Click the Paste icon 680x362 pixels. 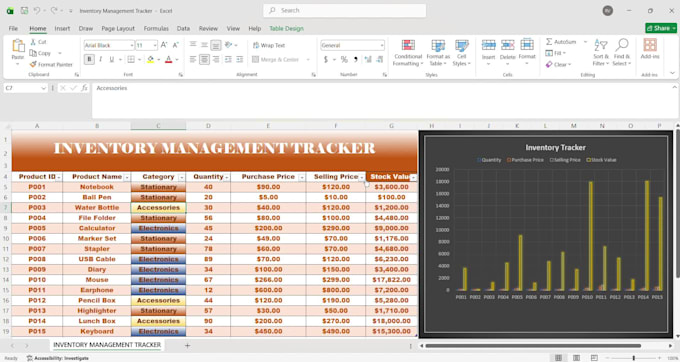[18, 46]
